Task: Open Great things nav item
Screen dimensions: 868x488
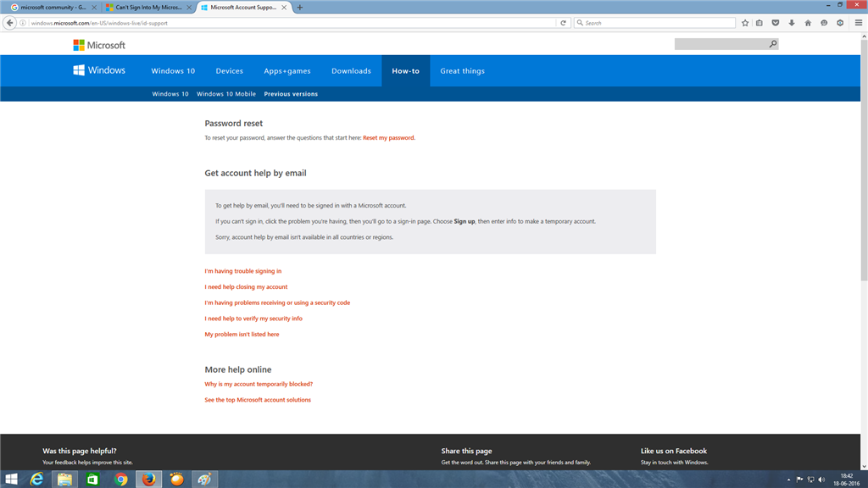Action: (462, 71)
